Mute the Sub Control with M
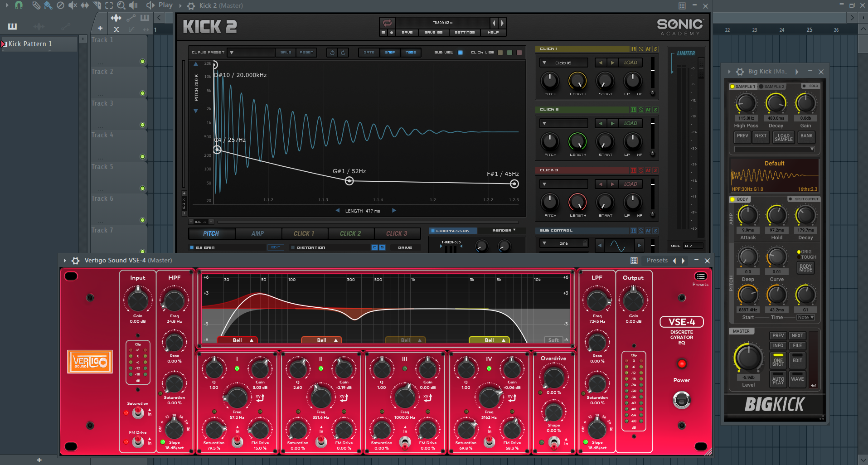This screenshot has height=465, width=868. [x=648, y=231]
